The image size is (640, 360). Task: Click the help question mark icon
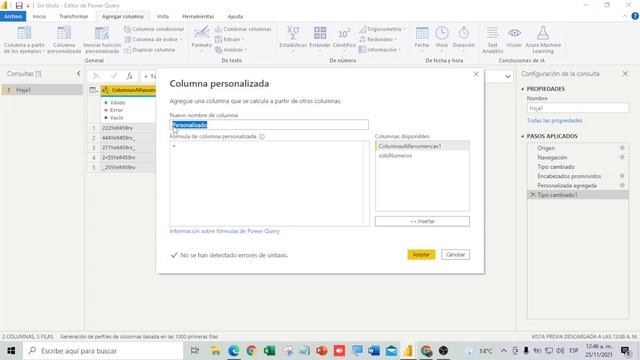pyautogui.click(x=635, y=16)
